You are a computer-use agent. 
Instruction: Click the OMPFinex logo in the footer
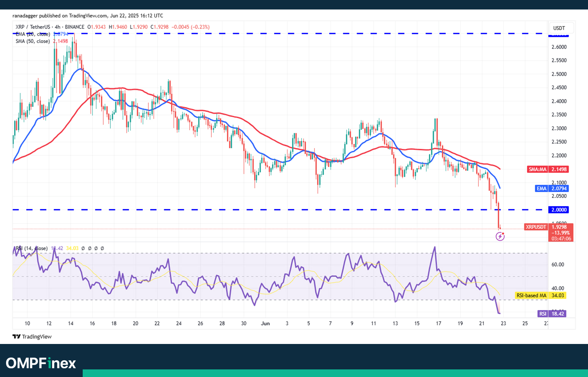pos(41,363)
